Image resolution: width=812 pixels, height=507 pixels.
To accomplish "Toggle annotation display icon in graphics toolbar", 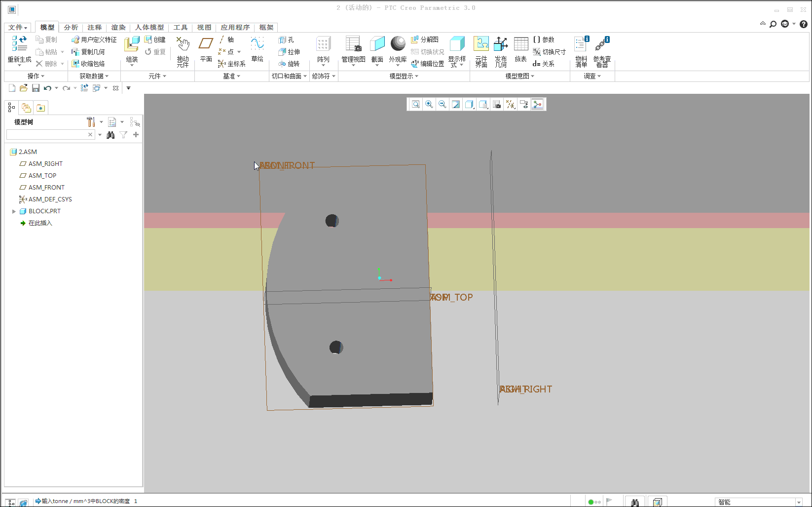I will click(x=524, y=104).
